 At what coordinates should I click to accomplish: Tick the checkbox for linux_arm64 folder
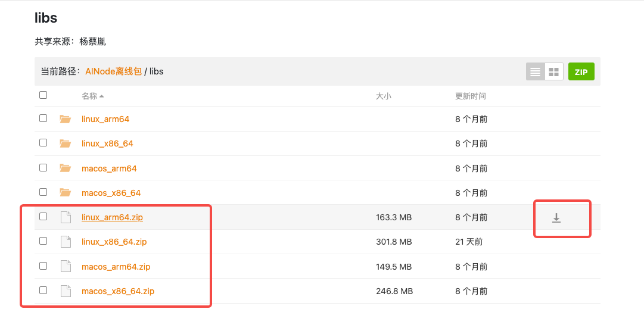click(43, 118)
